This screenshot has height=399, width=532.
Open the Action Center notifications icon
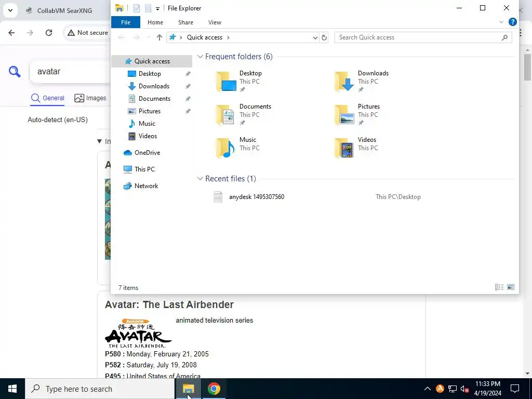tap(515, 389)
